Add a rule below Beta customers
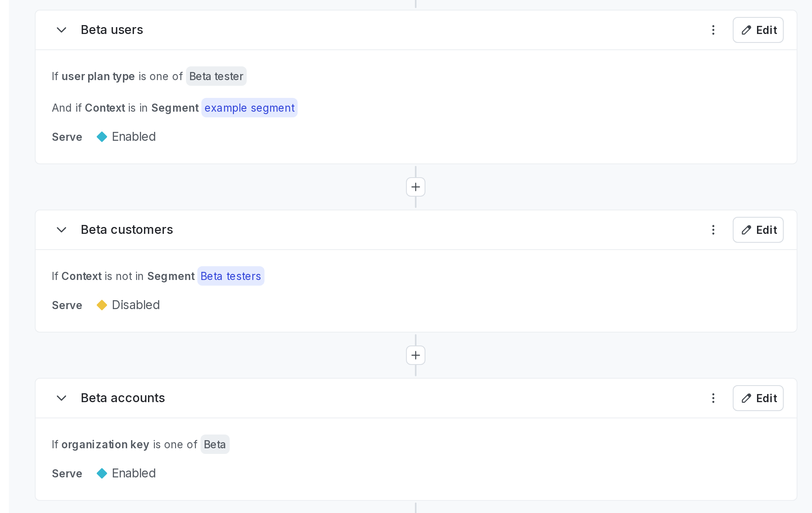This screenshot has height=513, width=812. (416, 355)
